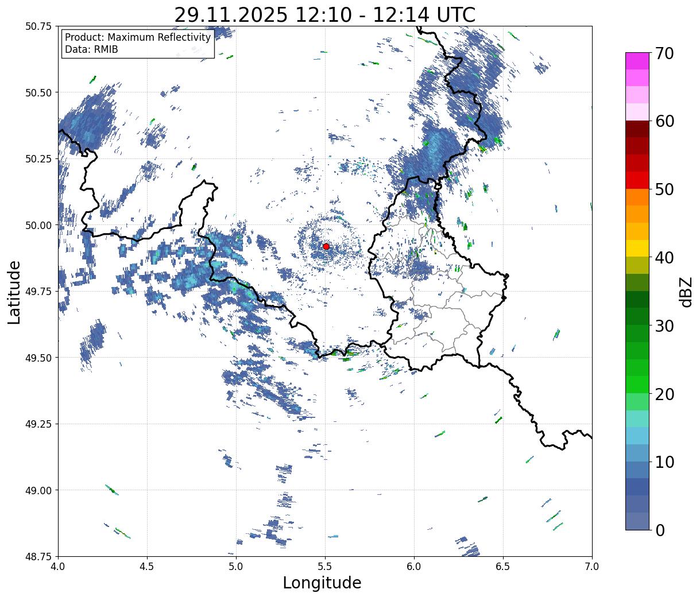Click the colorbar tick label 0
Viewport: 700px width, 597px height.
659,530
